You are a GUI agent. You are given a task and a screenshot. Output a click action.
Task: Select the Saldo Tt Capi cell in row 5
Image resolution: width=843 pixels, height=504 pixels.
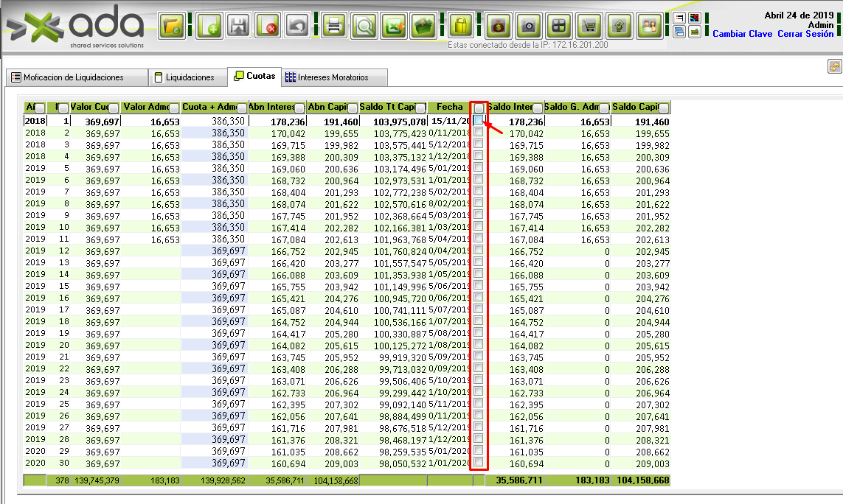(393, 169)
